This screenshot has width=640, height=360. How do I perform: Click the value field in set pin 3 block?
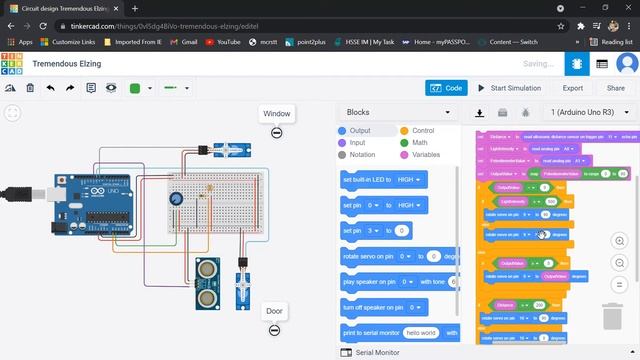[x=402, y=231]
